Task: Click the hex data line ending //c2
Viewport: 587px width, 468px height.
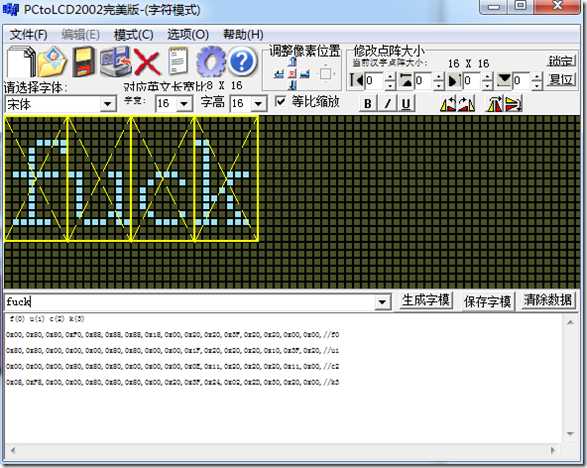Action: tap(173, 367)
